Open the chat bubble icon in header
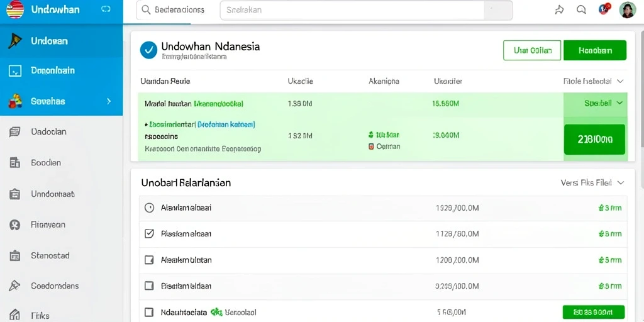 pyautogui.click(x=581, y=10)
